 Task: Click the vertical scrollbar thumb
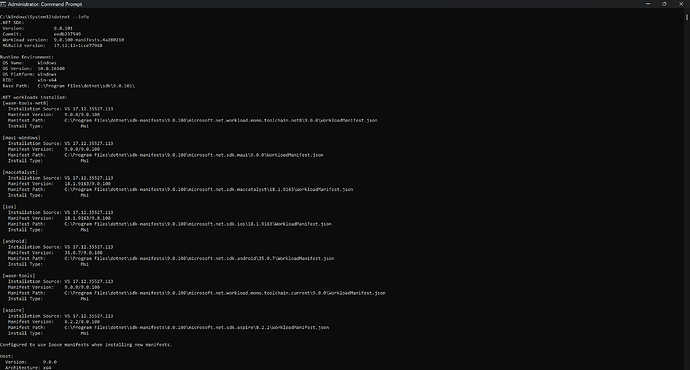(x=686, y=17)
